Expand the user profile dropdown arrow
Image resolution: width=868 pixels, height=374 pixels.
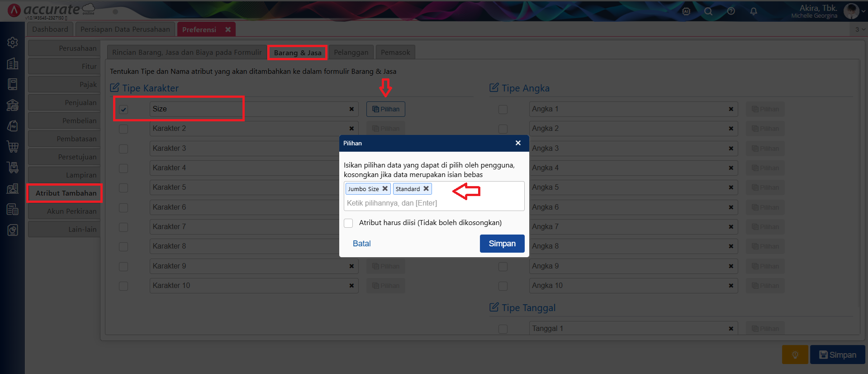(863, 11)
